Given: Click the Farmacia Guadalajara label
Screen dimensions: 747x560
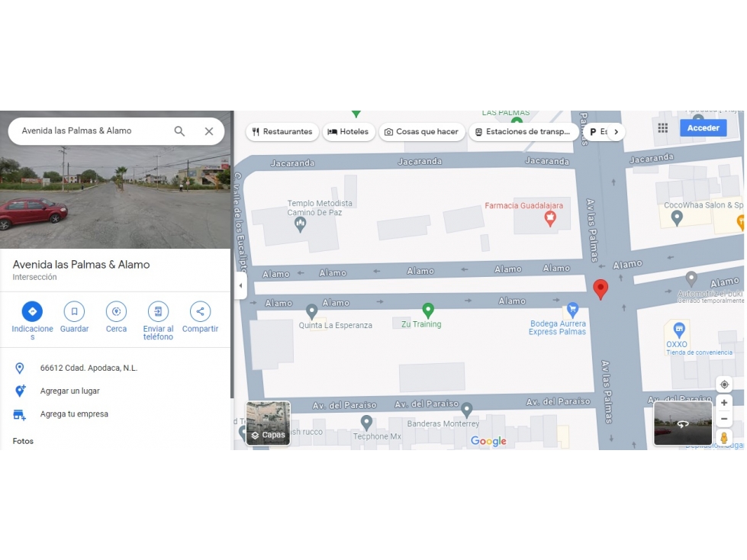Looking at the screenshot, I should 524,206.
